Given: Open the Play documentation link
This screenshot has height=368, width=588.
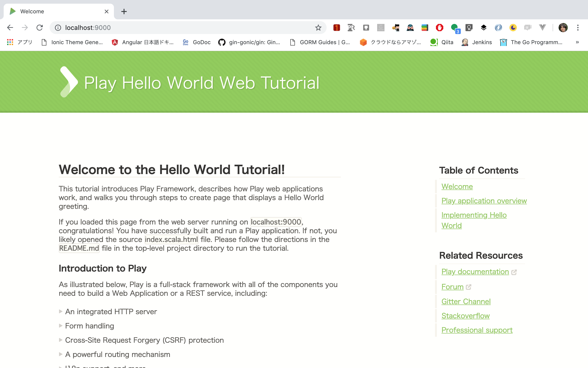Looking at the screenshot, I should (x=475, y=272).
